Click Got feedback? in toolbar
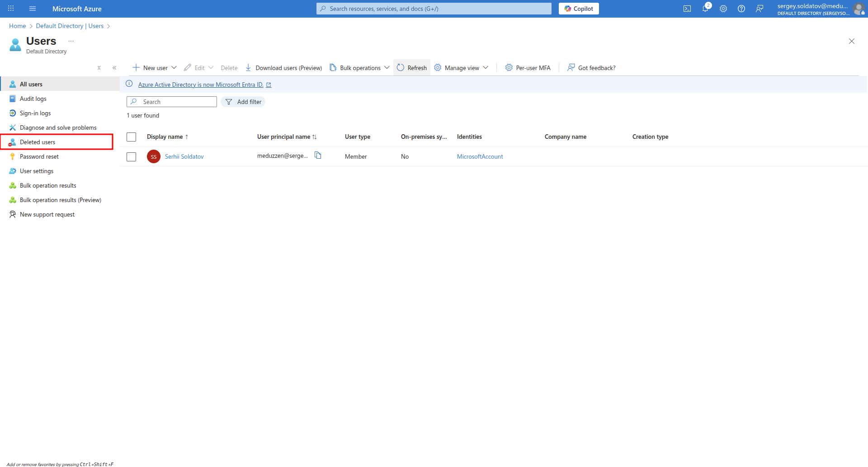Screen dimensions: 868x467 pyautogui.click(x=592, y=68)
